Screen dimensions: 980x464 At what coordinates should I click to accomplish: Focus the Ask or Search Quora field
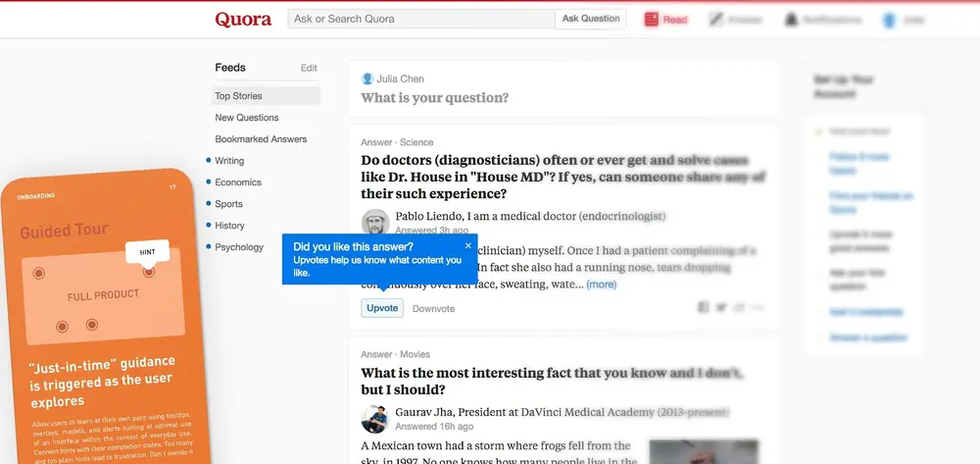(x=421, y=19)
